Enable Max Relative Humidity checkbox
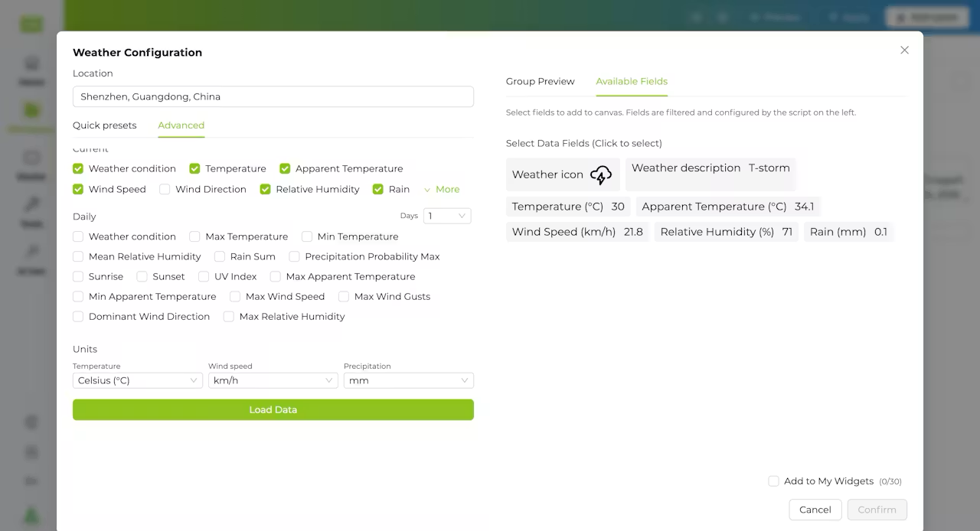 (x=228, y=316)
